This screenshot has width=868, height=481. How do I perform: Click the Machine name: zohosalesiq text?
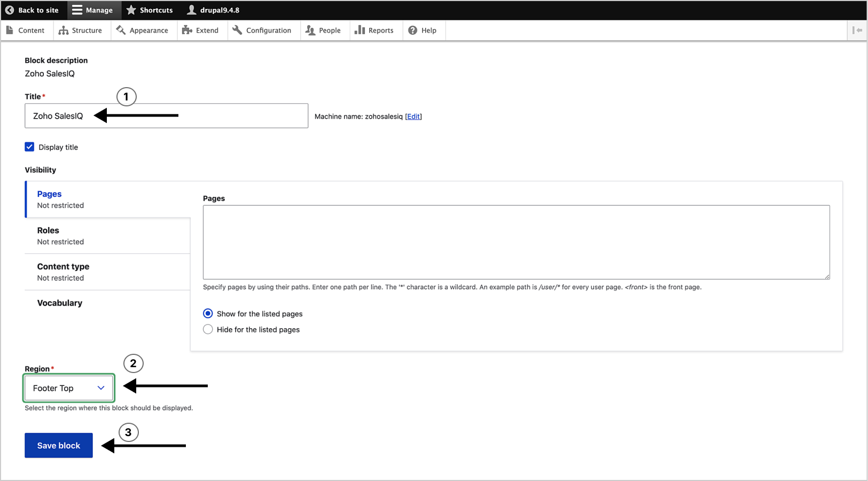(358, 117)
